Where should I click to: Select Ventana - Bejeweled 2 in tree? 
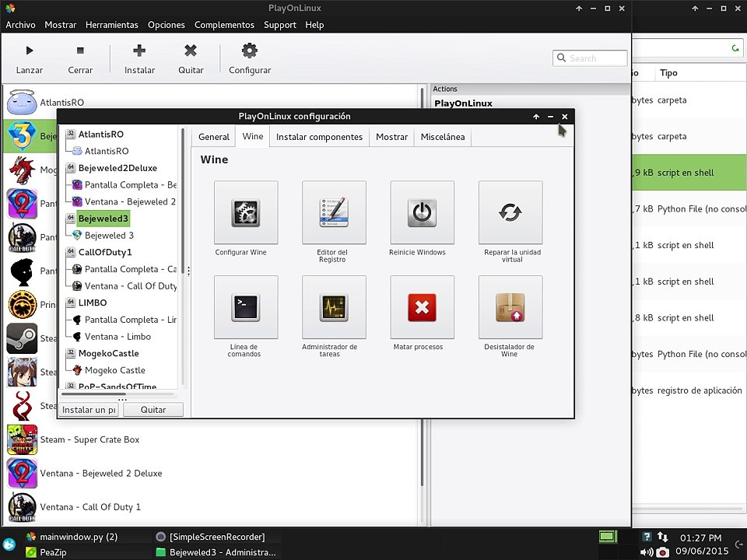point(130,201)
